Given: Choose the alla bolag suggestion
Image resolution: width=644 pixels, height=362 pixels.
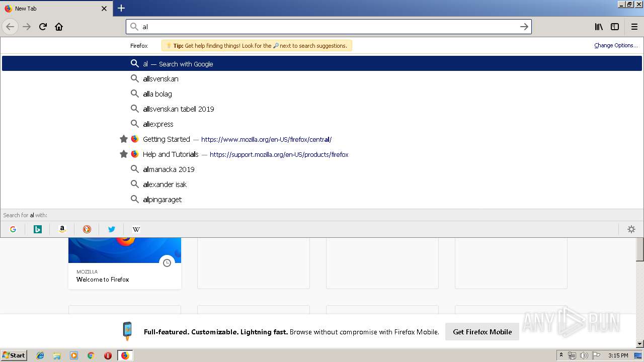Looking at the screenshot, I should point(322,94).
